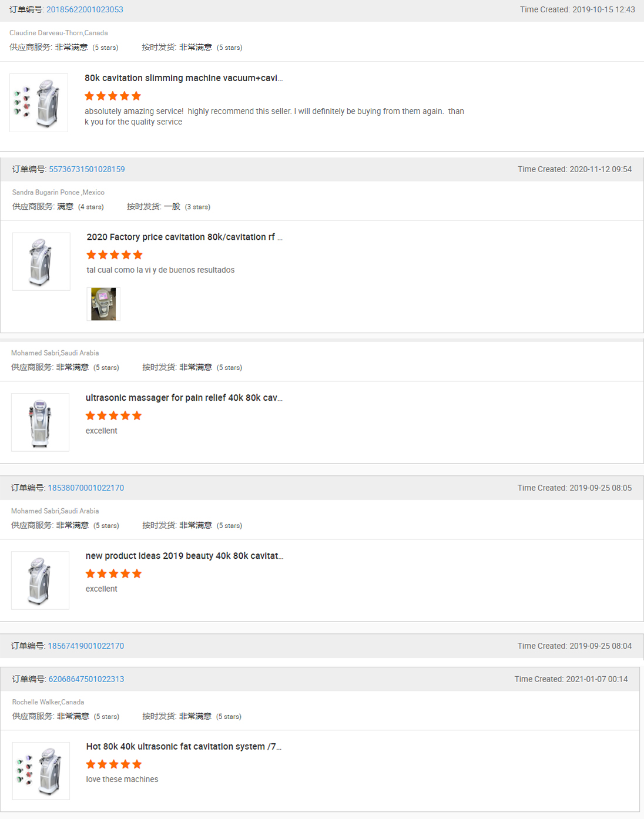Viewport: 644px width, 819px height.
Task: Open order number 18538070001022170 link
Action: (x=86, y=488)
